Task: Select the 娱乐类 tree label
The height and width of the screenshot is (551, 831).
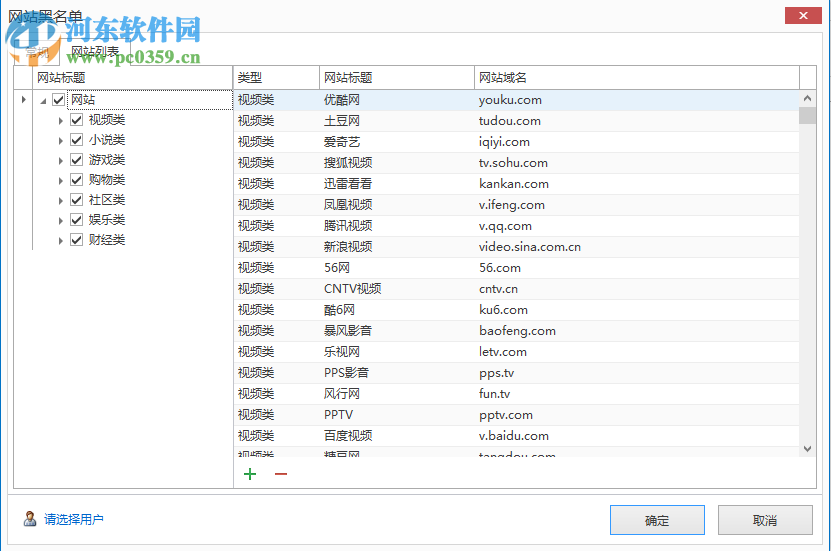Action: (107, 220)
